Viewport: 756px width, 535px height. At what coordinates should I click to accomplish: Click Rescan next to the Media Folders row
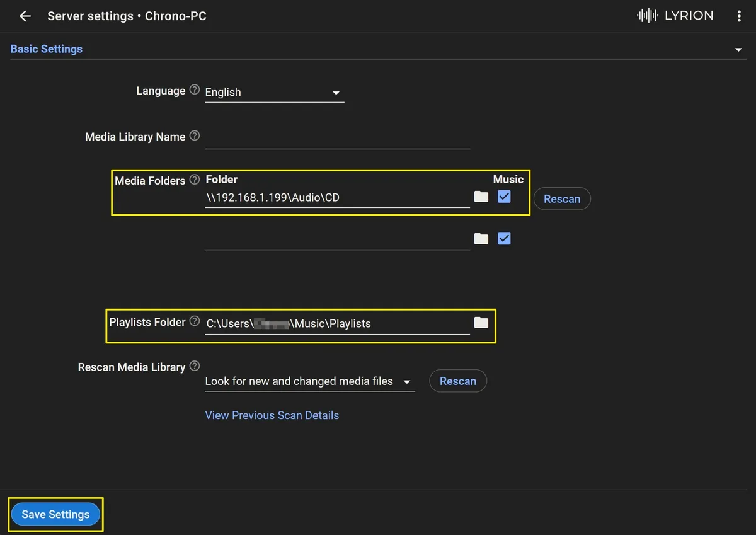pyautogui.click(x=562, y=199)
